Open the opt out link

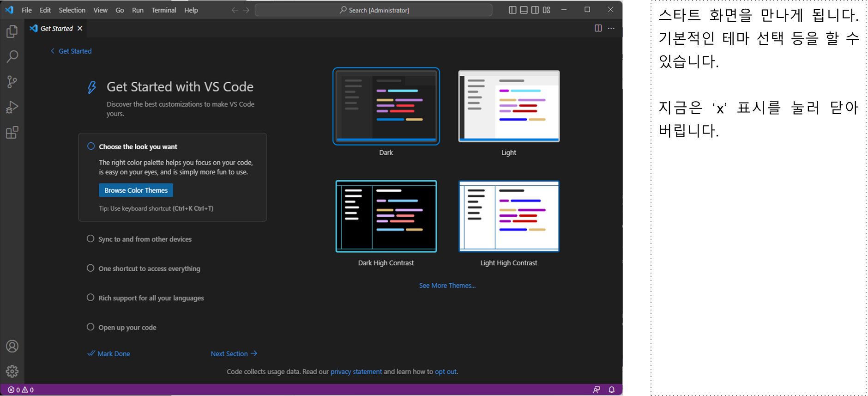pos(446,372)
